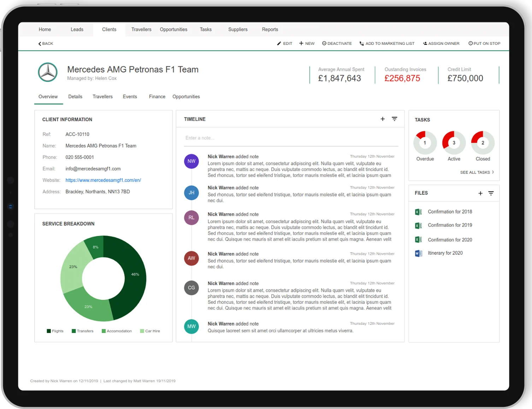Click the Put On Stop icon
Screen dimensions: 532x409
coord(471,43)
